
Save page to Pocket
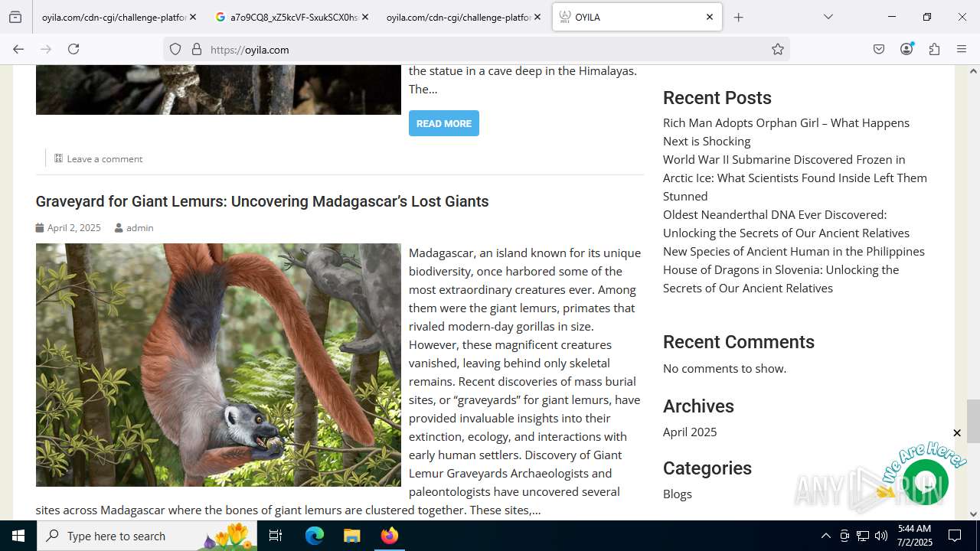[x=879, y=49]
